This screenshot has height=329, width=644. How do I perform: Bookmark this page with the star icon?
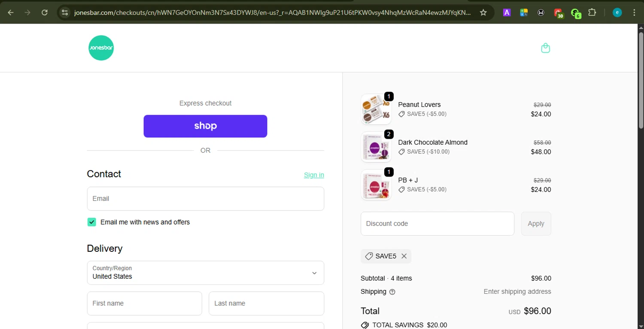[483, 12]
